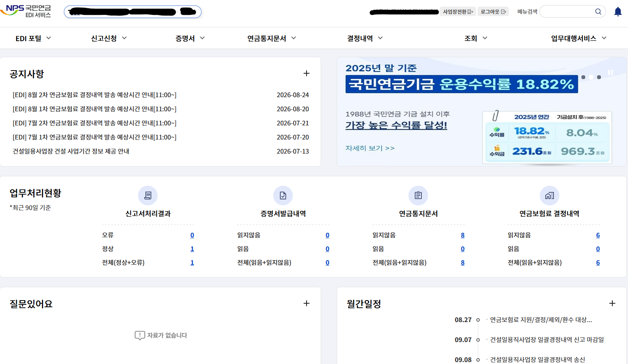
Task: Pause the banner slideshow
Action: (610, 72)
